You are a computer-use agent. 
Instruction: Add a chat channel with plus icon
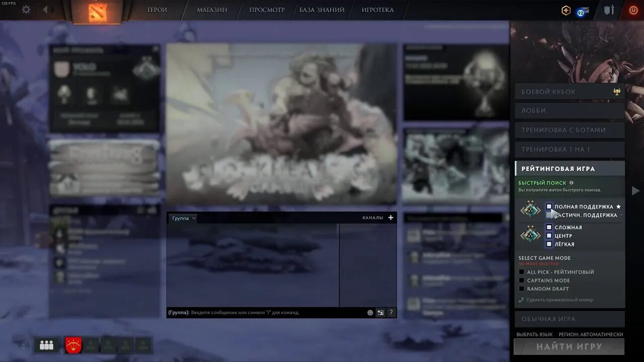coord(390,218)
